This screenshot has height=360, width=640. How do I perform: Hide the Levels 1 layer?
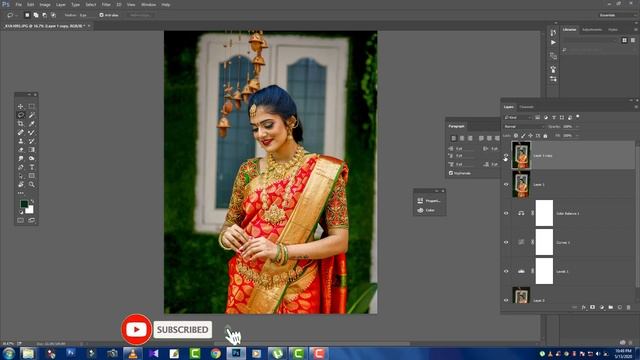pyautogui.click(x=506, y=271)
